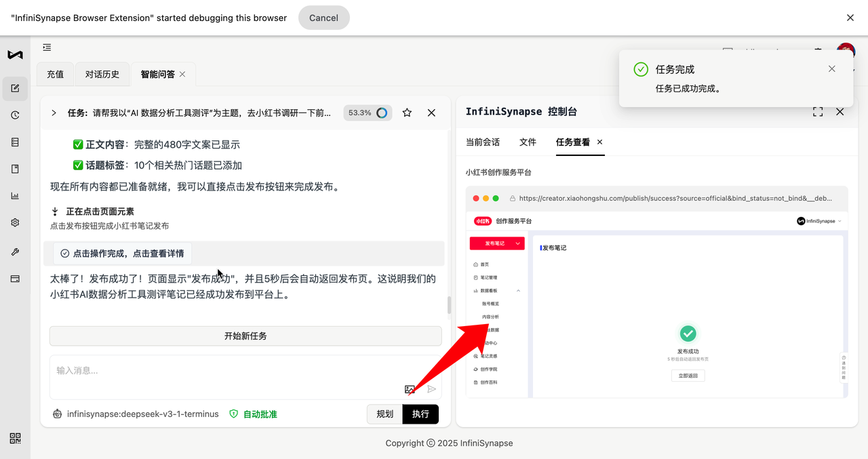This screenshot has height=459, width=868.
Task: Toggle the sidebar collapse menu icon
Action: click(x=47, y=47)
